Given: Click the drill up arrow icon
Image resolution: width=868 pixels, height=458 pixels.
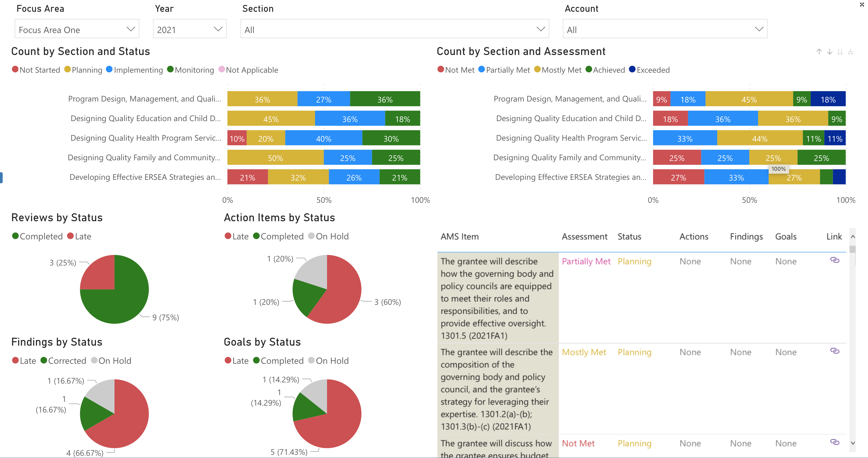Looking at the screenshot, I should pyautogui.click(x=819, y=52).
